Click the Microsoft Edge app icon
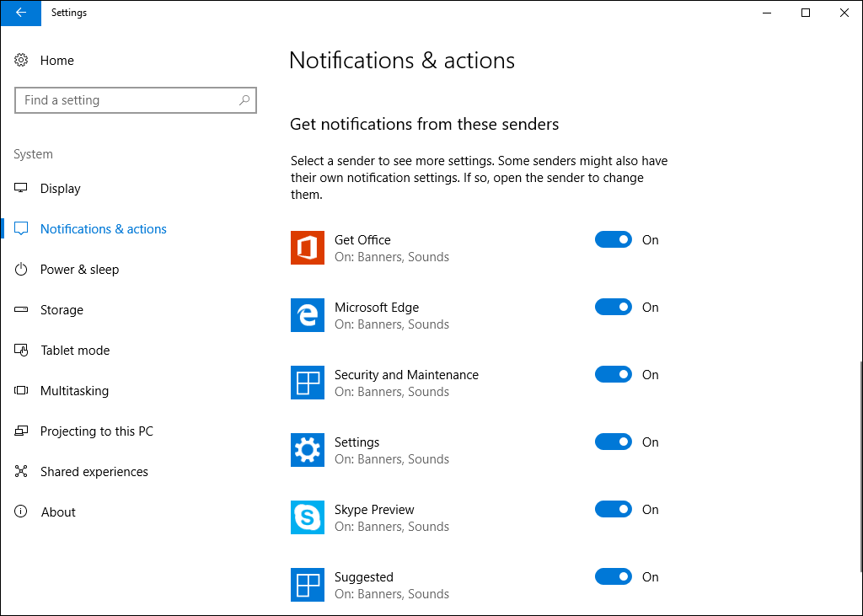 pos(308,315)
